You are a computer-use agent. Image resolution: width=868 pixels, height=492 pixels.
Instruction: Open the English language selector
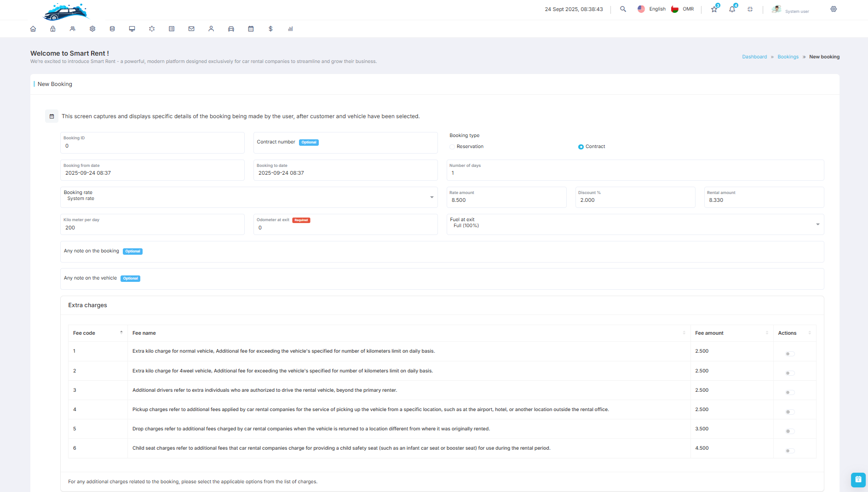pyautogui.click(x=652, y=9)
